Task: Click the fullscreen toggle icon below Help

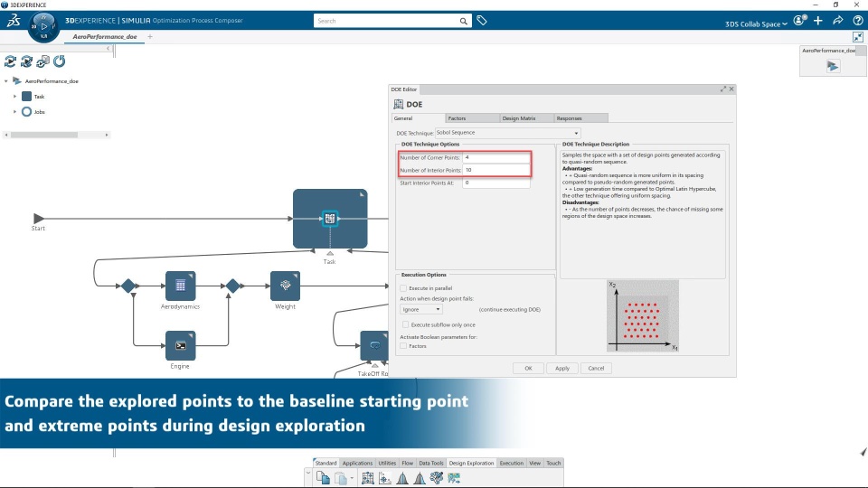Action: (857, 37)
